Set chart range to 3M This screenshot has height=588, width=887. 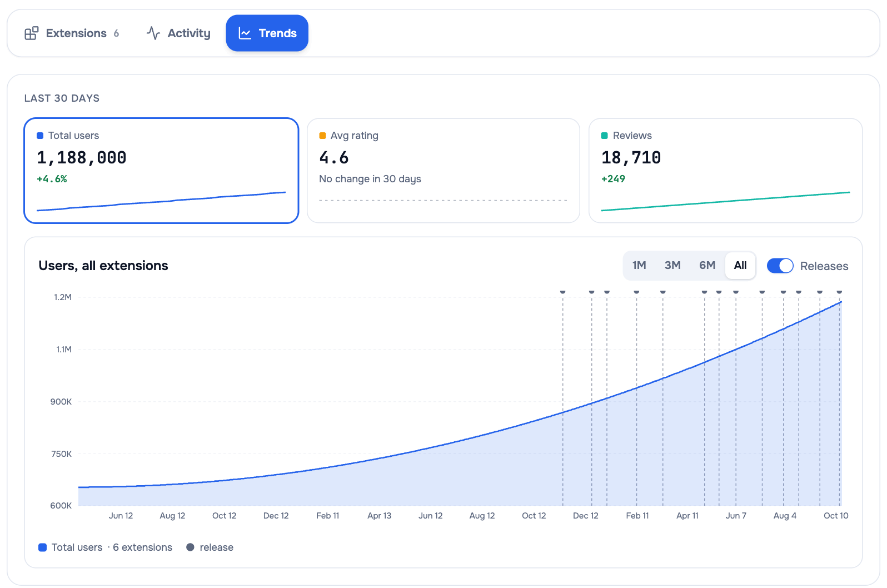coord(672,266)
